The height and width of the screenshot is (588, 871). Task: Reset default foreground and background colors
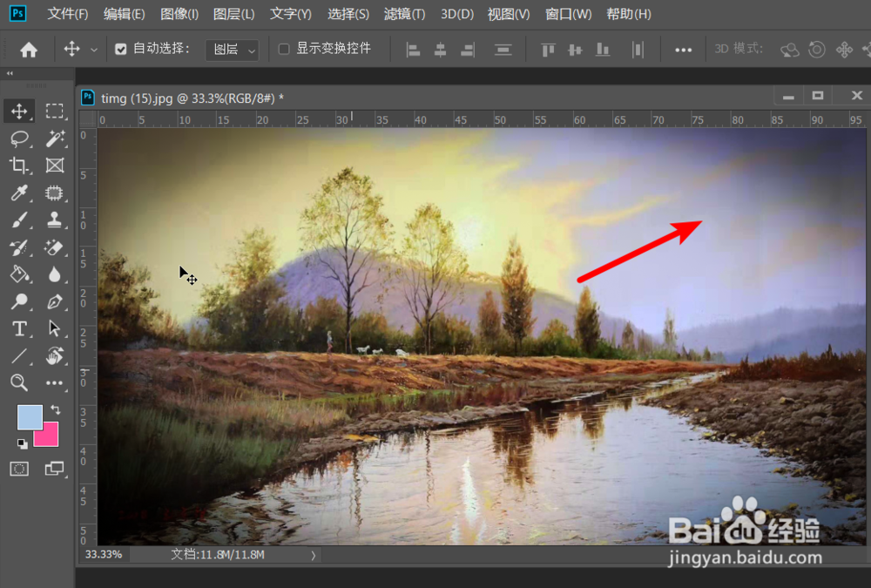(x=22, y=443)
